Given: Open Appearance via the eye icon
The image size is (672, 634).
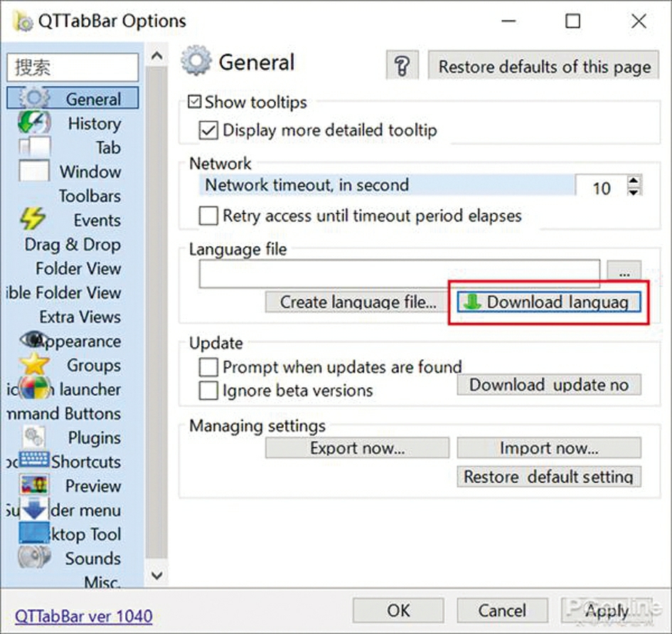Looking at the screenshot, I should click(x=33, y=339).
